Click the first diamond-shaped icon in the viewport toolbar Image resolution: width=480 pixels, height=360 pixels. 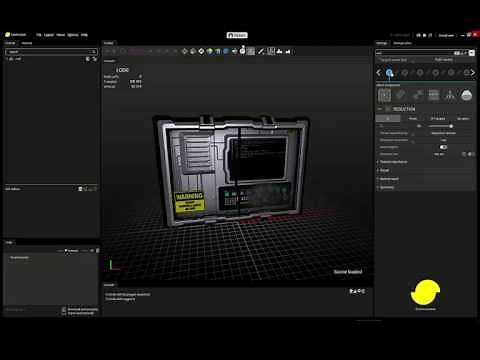[185, 51]
